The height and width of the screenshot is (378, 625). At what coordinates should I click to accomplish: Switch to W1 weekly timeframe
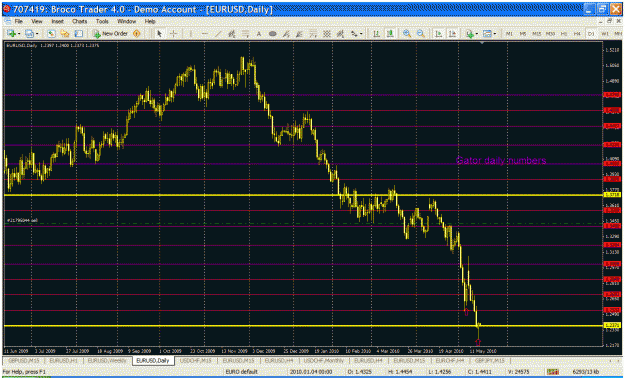[605, 34]
